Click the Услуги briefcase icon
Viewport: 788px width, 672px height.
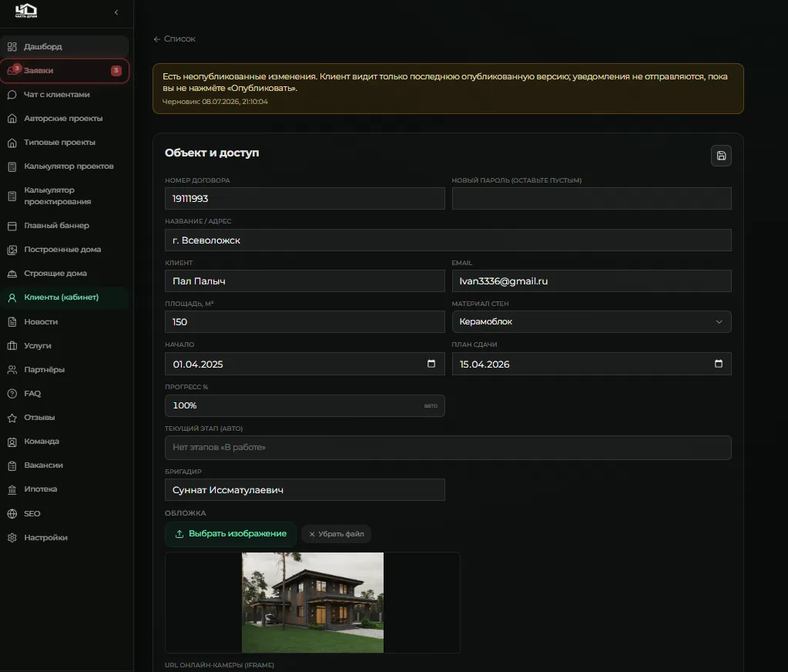[x=12, y=346]
